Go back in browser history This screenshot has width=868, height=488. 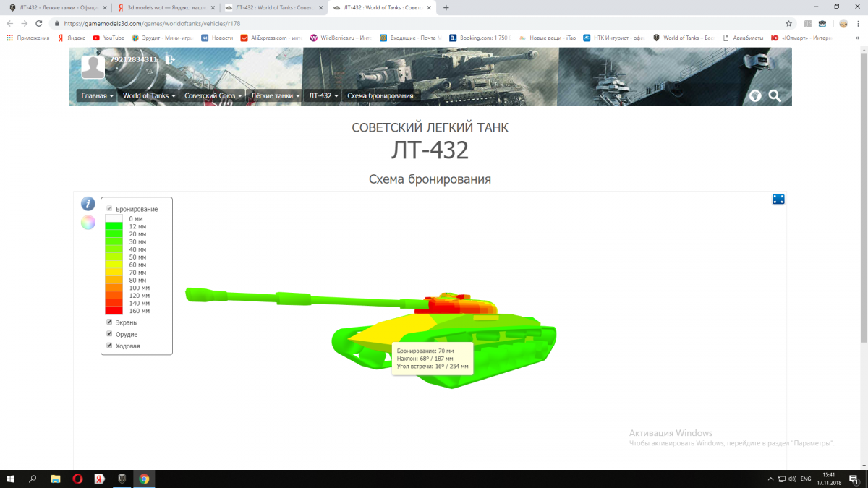10,23
